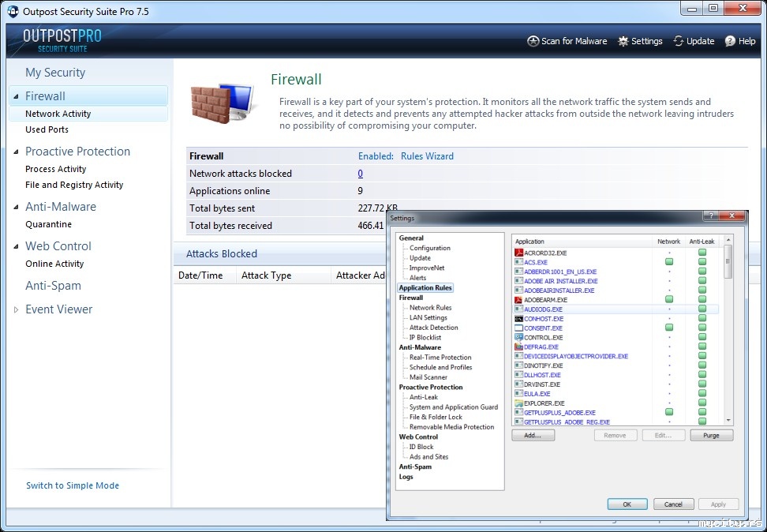
Task: Select the My Security sidebar heading
Action: [55, 73]
